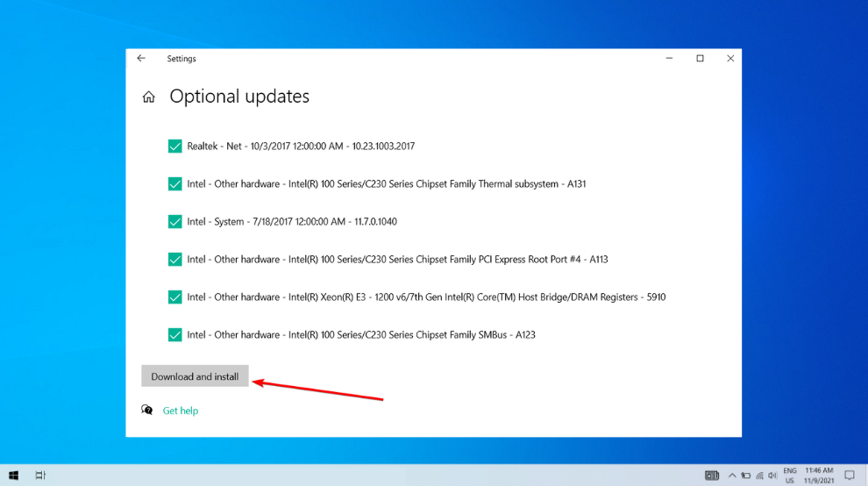Click the Download and install button
Image resolution: width=868 pixels, height=486 pixels.
tap(195, 376)
